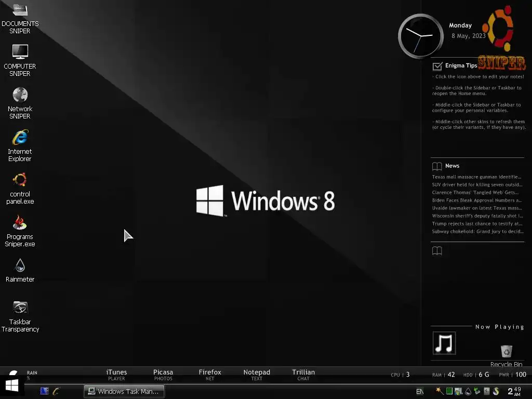Open news headline 'Biden Faces Bleak Approval Numbers'
The width and height of the screenshot is (532, 399).
click(477, 200)
